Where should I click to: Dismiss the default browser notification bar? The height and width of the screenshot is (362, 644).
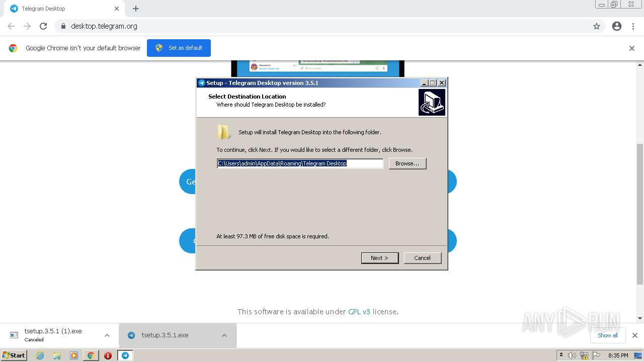pos(632,48)
